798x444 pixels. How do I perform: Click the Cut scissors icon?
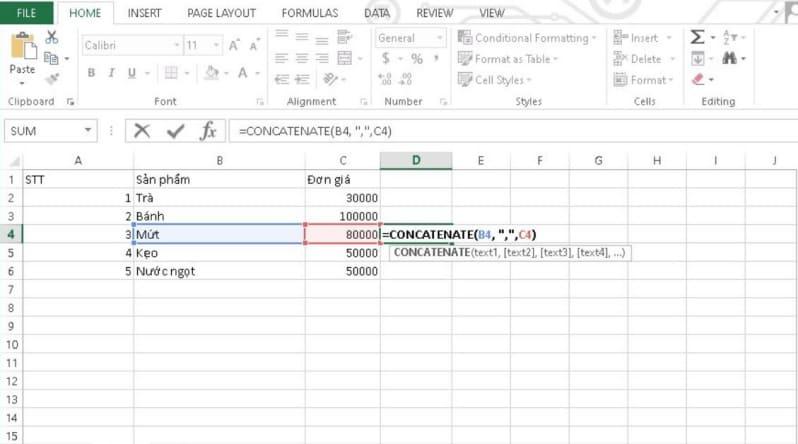coord(51,37)
